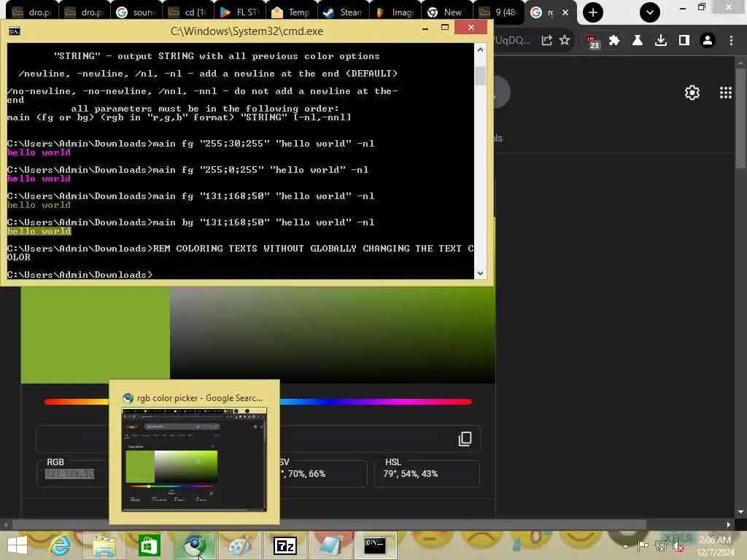Click the cmd prompt line C:\Users\Admin\Downloads>

coord(80,275)
